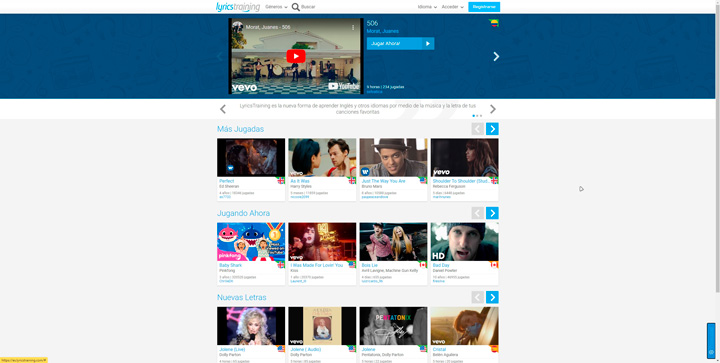The image size is (720, 363).
Task: Open the blue help widget at bottom right
Action: pyautogui.click(x=711, y=341)
